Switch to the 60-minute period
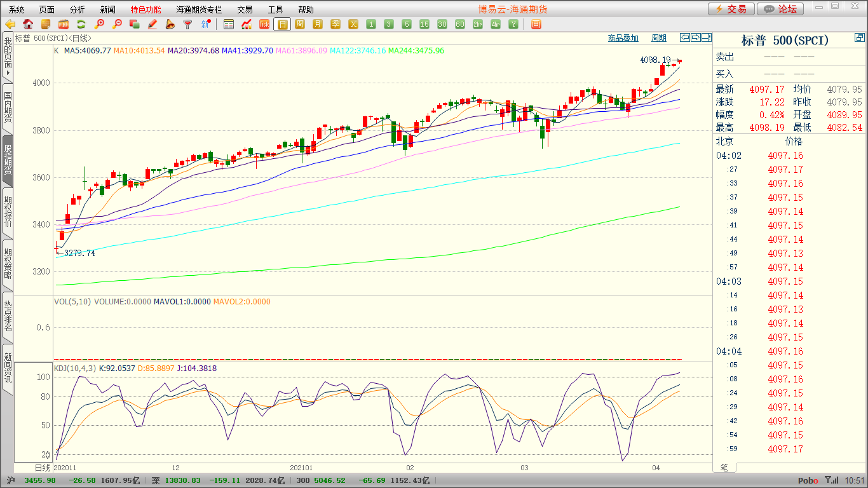Viewport: 868px width, 488px height. click(x=460, y=24)
